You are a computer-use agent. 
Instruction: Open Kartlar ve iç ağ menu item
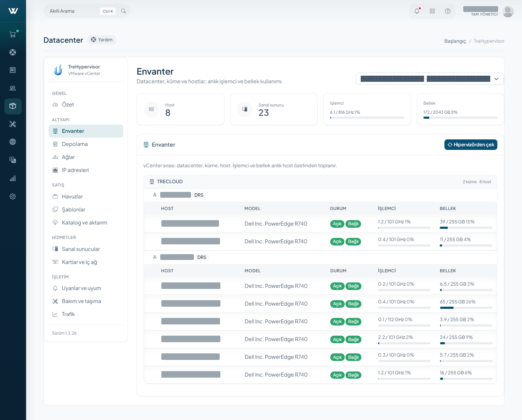[86, 262]
